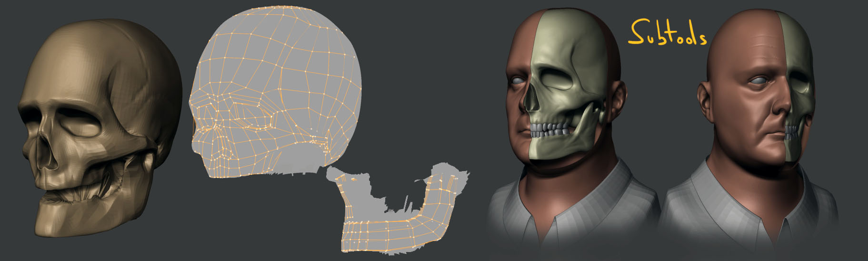
Task: Select the sculpted tan skull model
Action: click(x=100, y=127)
